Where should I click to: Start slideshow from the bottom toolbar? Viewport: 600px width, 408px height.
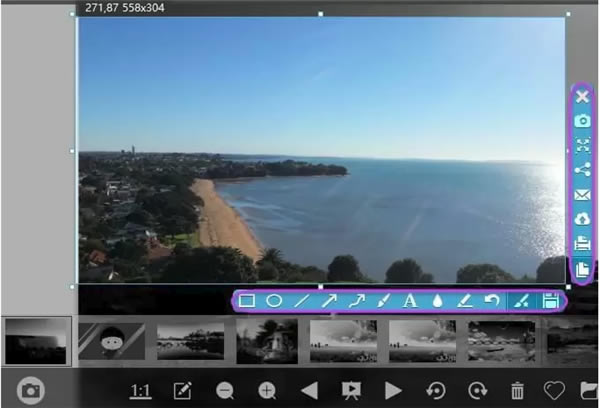tap(351, 391)
